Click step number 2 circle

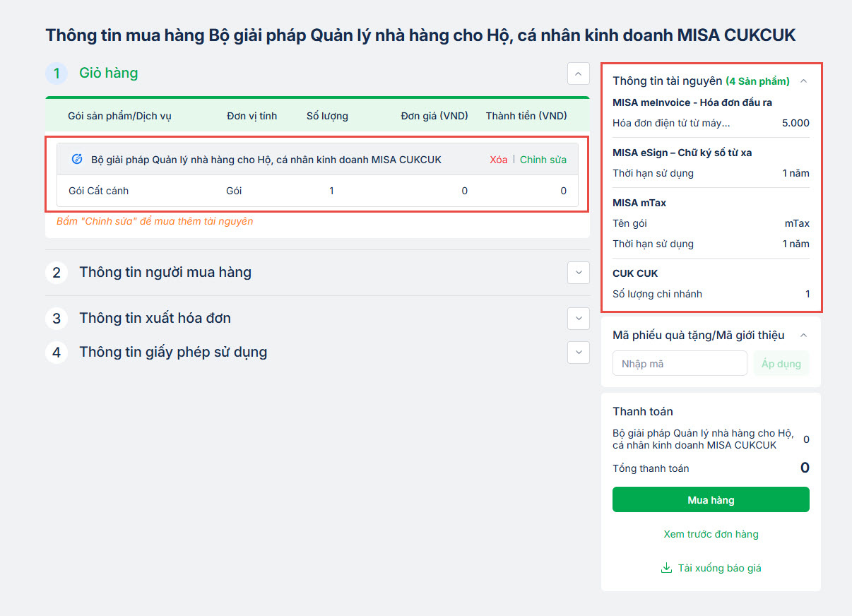coord(57,273)
